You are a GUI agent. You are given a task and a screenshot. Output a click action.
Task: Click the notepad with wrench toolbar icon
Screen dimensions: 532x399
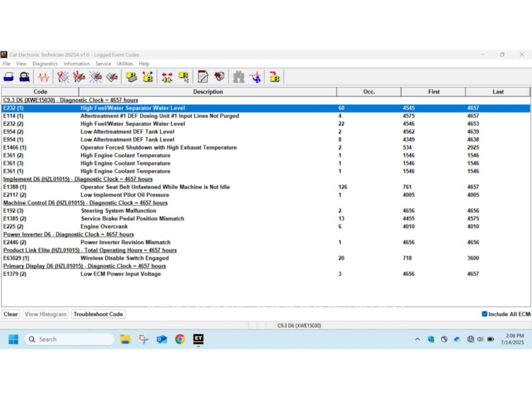click(x=203, y=77)
